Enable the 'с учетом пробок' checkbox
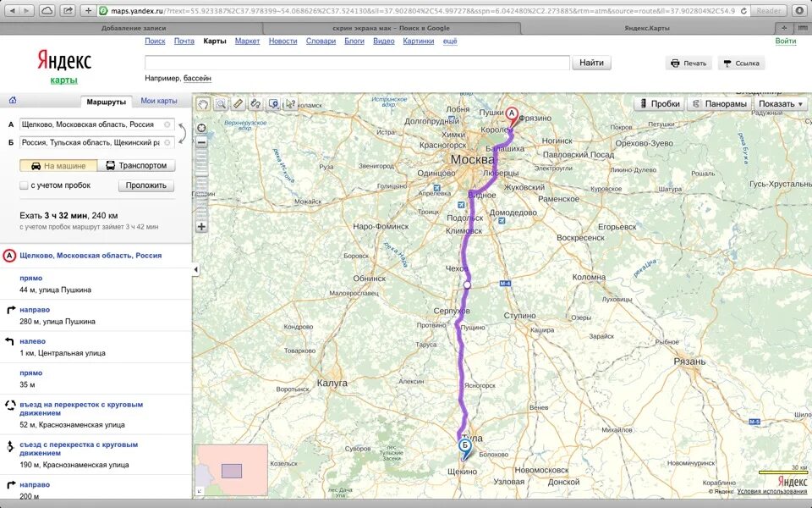Viewport: 812px width, 508px height. (24, 185)
